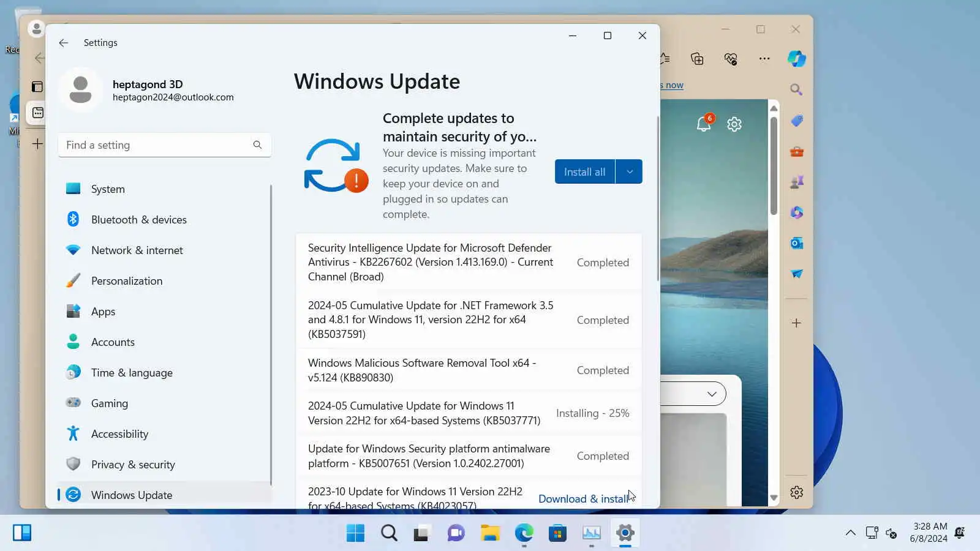Click the Security Intelligence Update for Defender entry

coord(469,263)
